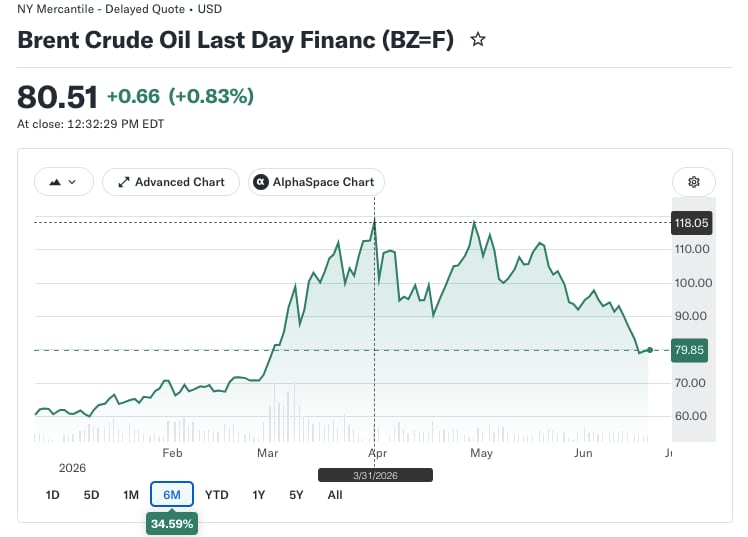This screenshot has width=748, height=537.
Task: Open the chart type dropdown
Action: coord(63,182)
